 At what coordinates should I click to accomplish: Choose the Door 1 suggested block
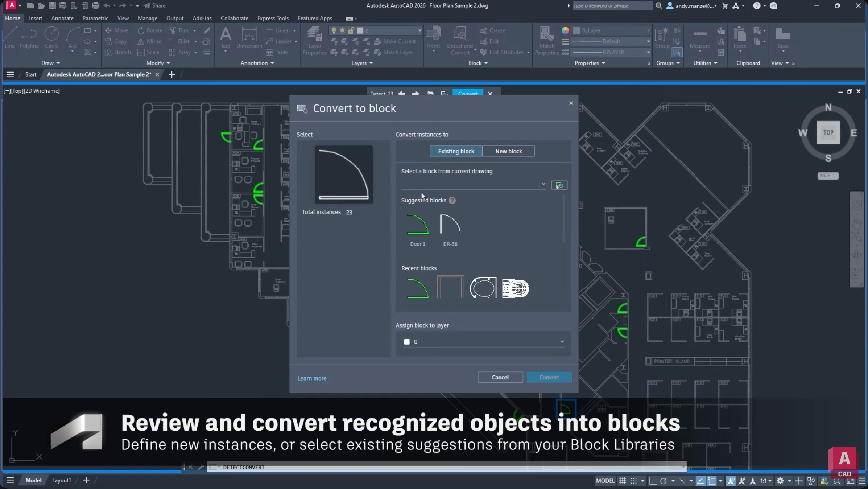coord(418,230)
